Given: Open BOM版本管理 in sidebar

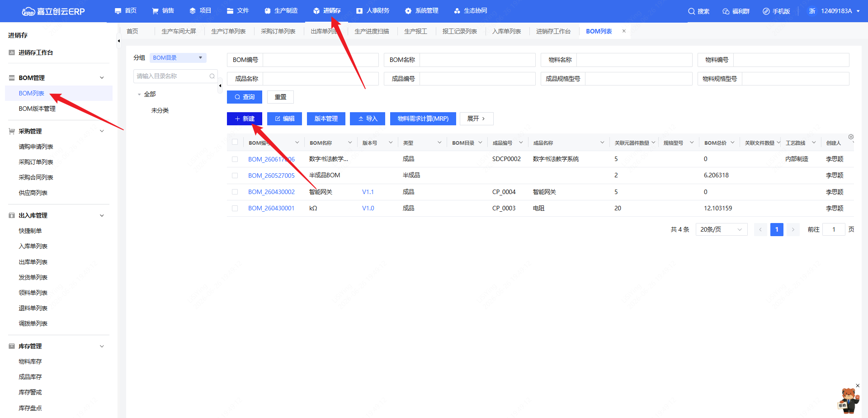Looking at the screenshot, I should [37, 109].
